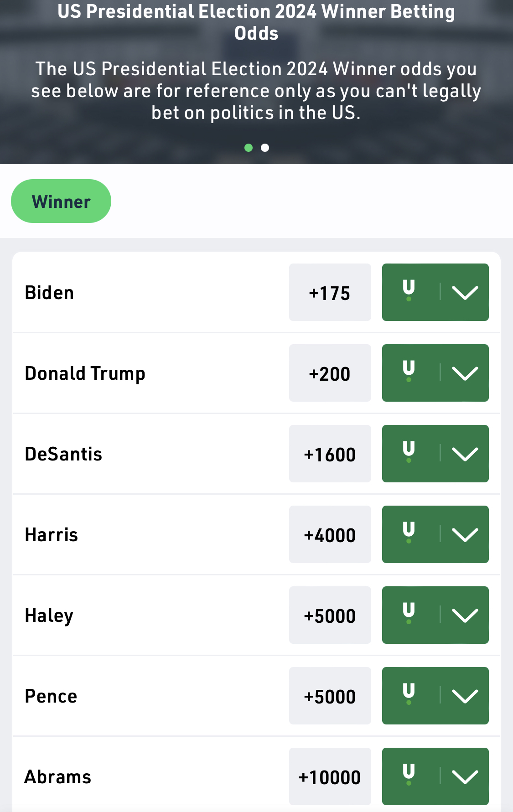The height and width of the screenshot is (812, 513).
Task: Select the Winner tab
Action: pos(61,201)
